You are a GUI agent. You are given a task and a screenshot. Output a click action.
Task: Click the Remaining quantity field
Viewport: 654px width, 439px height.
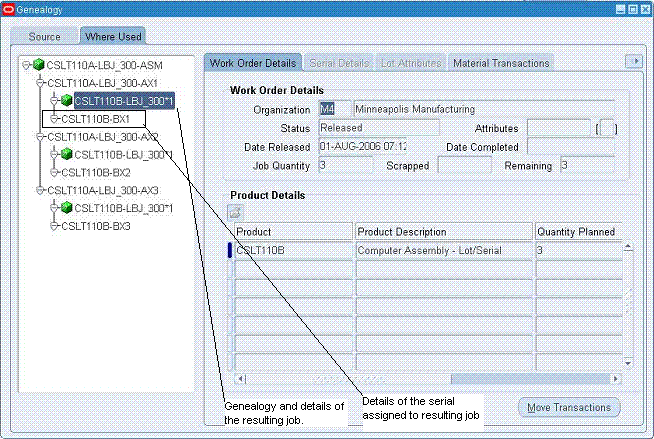(x=587, y=165)
